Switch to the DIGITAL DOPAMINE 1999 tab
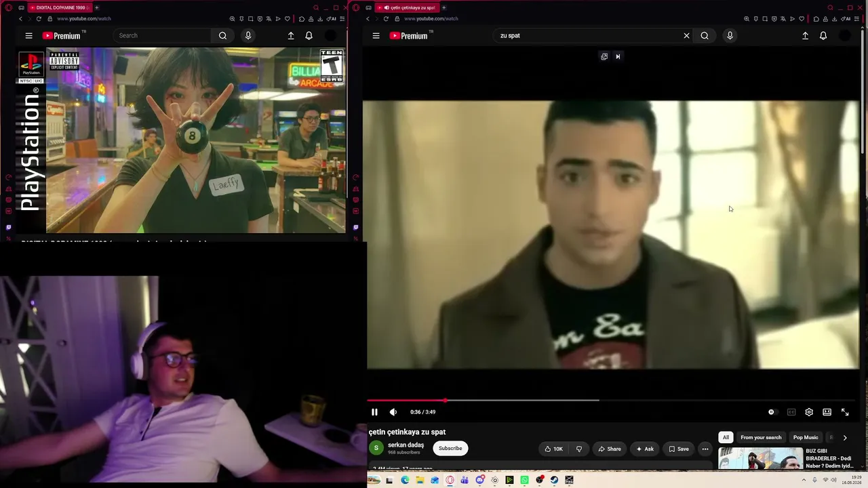 pos(60,7)
